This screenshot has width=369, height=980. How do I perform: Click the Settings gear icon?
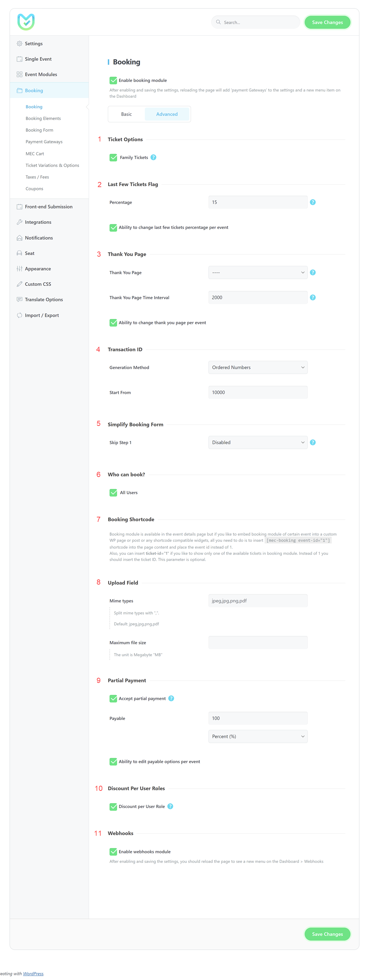[x=20, y=44]
